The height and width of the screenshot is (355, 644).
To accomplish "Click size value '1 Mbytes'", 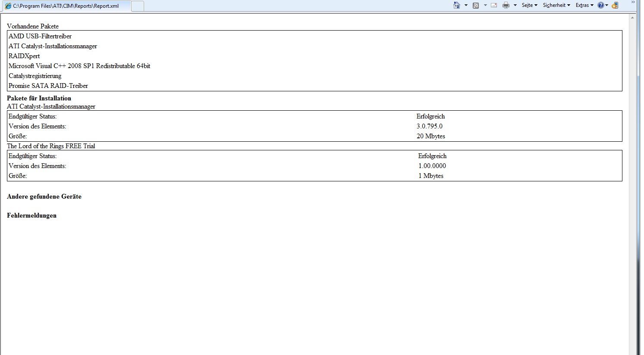I will [x=431, y=176].
